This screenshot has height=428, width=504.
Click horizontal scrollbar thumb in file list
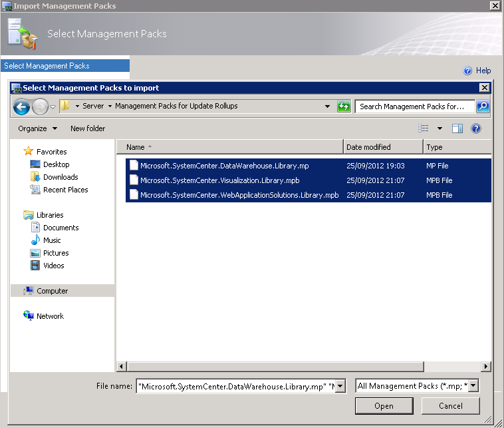(x=275, y=366)
